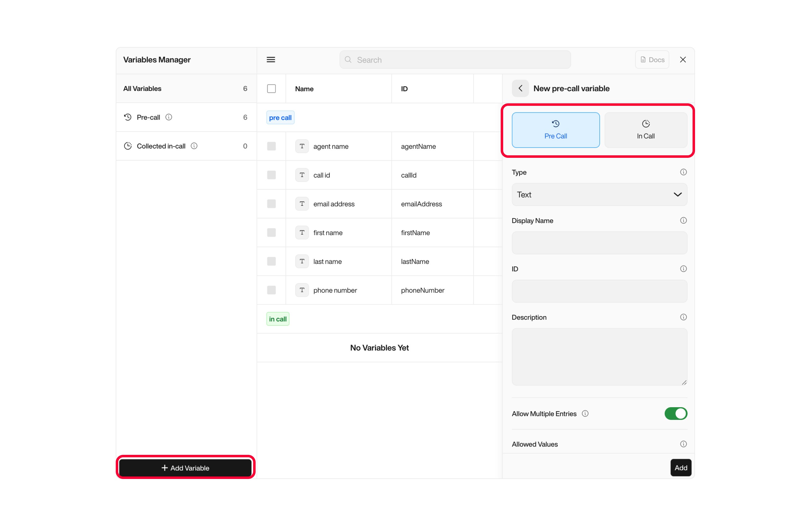Click the info icon beside Display Name field
The width and height of the screenshot is (812, 526).
coord(683,220)
